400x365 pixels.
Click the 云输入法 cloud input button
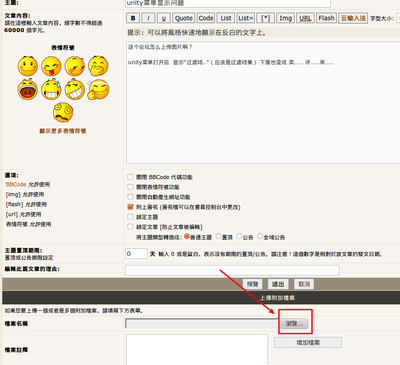tap(353, 18)
